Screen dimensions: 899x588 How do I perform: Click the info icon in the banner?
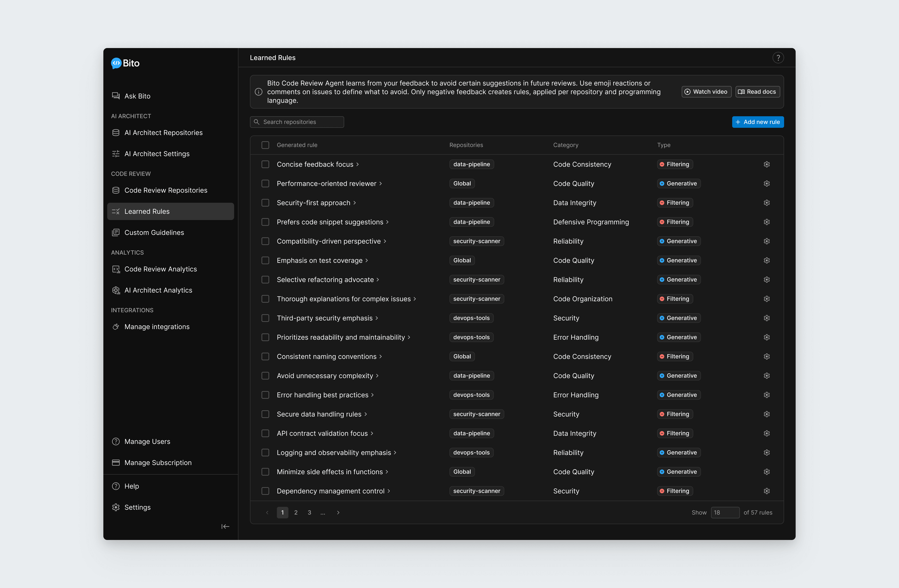tap(258, 92)
